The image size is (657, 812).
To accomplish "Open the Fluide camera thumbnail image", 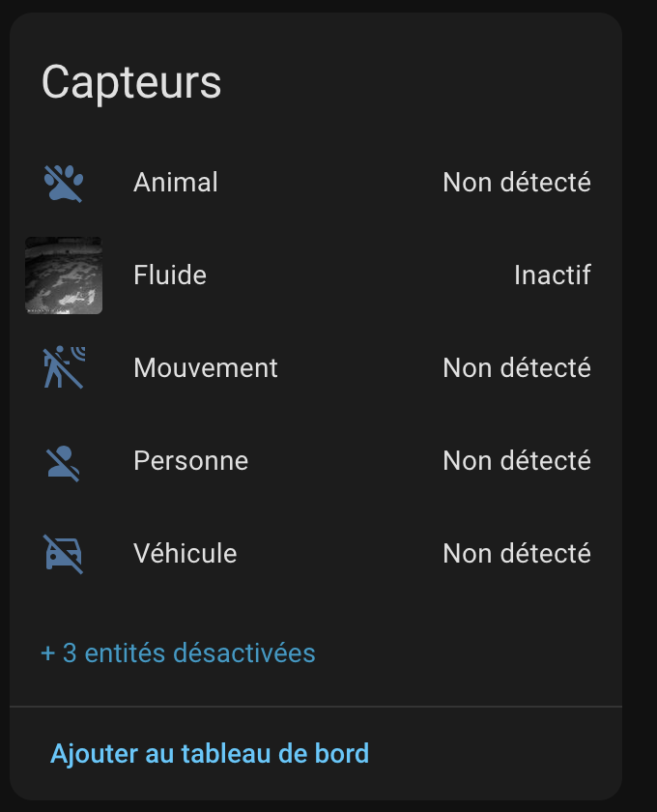I will (x=64, y=275).
